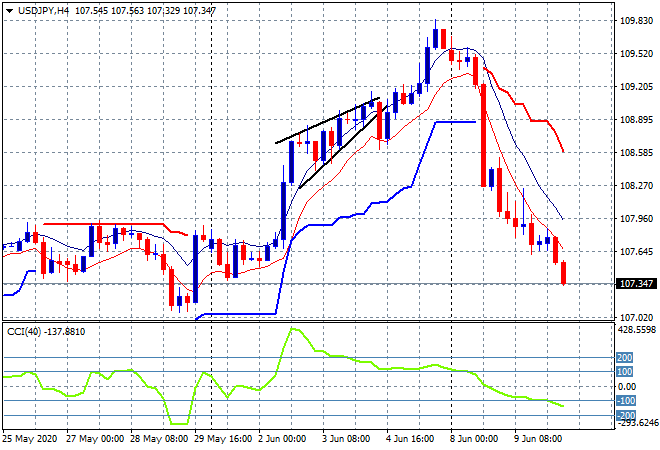Viewport: 660px width, 450px height.
Task: Click the 109.520 price axis label
Action: click(636, 54)
